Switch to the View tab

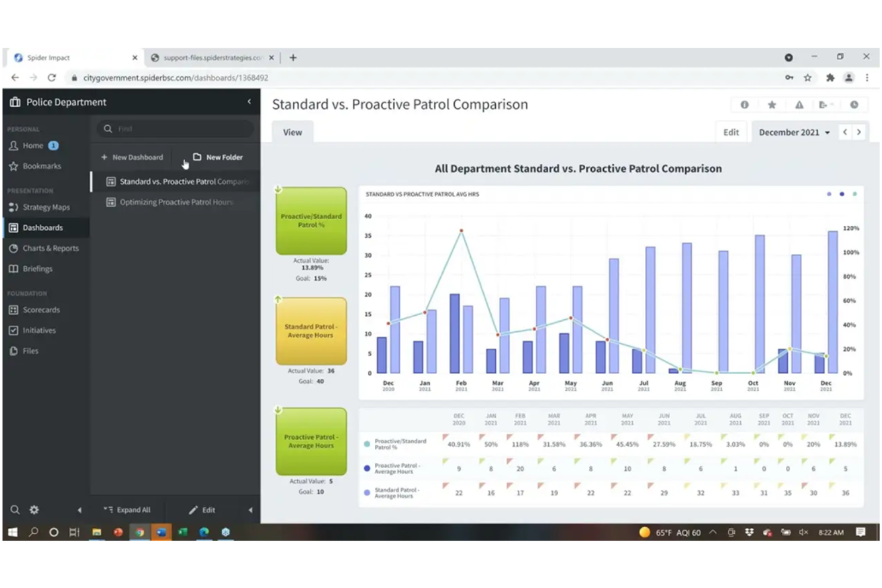[292, 132]
